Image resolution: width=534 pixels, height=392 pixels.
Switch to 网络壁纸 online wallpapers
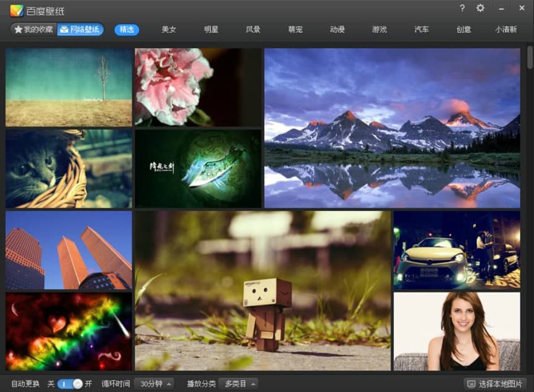pos(80,30)
